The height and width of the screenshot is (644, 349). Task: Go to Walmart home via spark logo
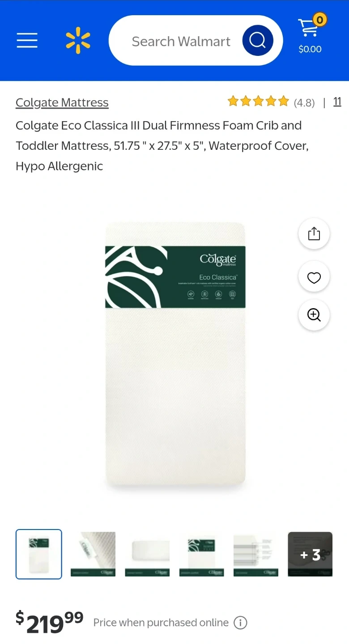click(x=78, y=40)
